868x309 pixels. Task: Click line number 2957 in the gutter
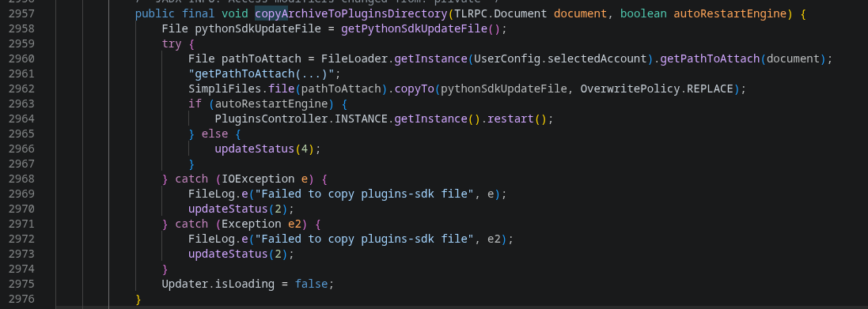click(21, 13)
